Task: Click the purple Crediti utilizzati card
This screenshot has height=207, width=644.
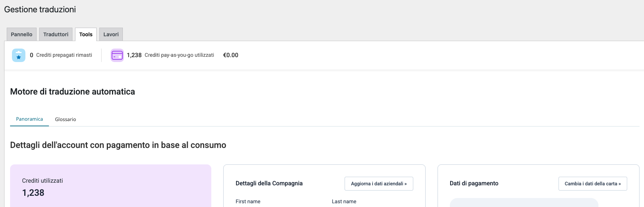Action: point(111,186)
